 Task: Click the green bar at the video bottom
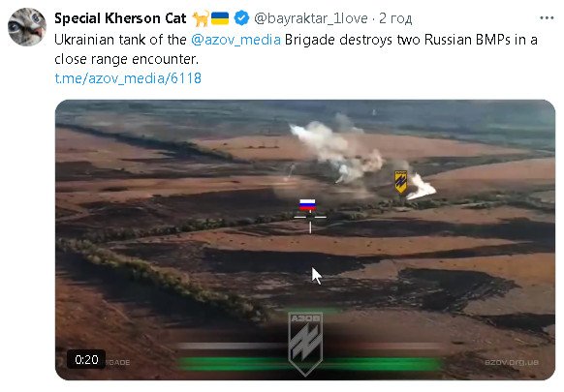[x=309, y=364]
